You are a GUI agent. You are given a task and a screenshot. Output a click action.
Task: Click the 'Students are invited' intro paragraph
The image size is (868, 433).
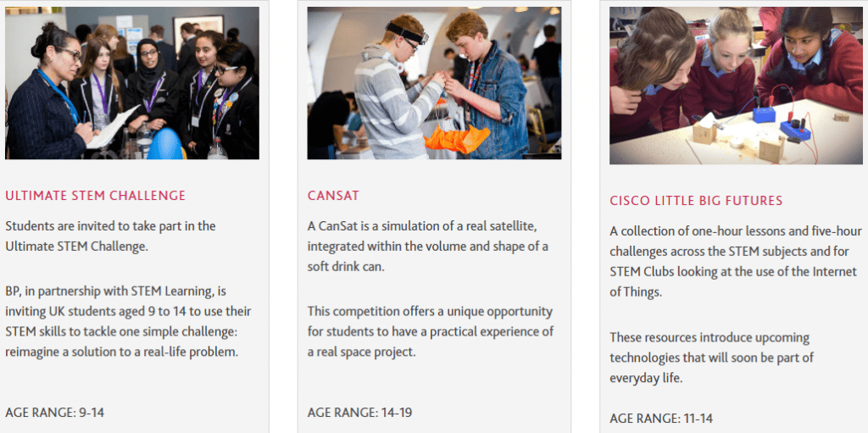[110, 236]
